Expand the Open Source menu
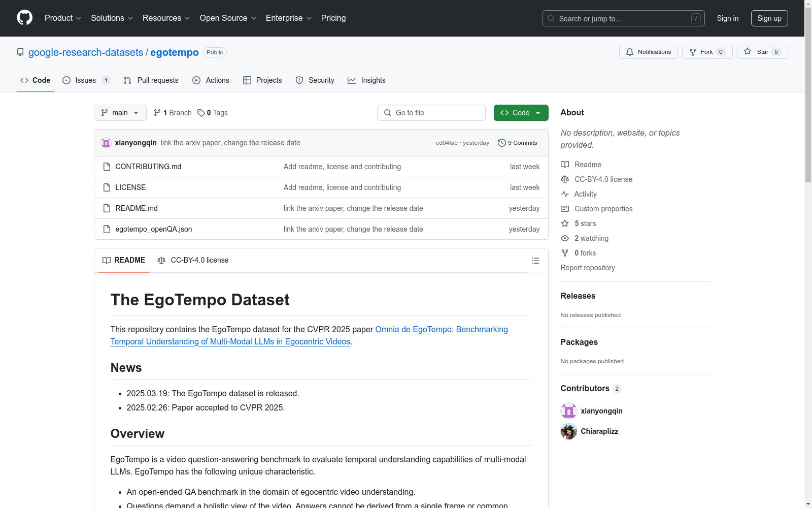Image resolution: width=812 pixels, height=508 pixels. [x=228, y=18]
